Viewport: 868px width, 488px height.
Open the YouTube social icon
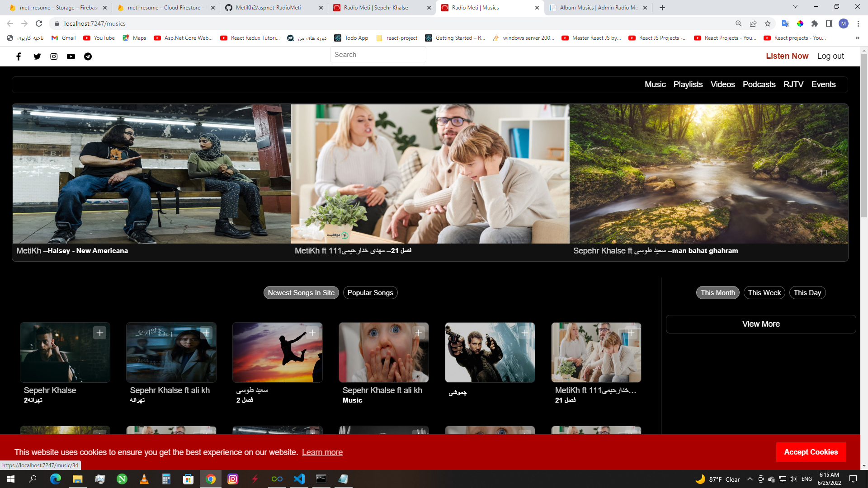[x=71, y=56]
